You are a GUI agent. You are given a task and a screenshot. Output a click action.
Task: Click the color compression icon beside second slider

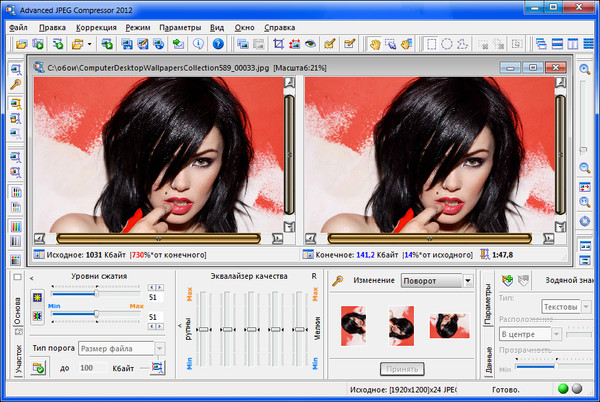click(x=38, y=316)
